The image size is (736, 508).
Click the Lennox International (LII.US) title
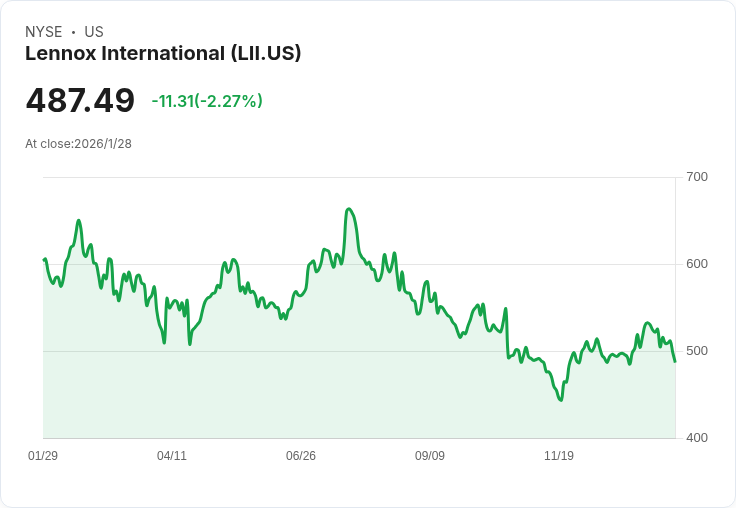163,53
